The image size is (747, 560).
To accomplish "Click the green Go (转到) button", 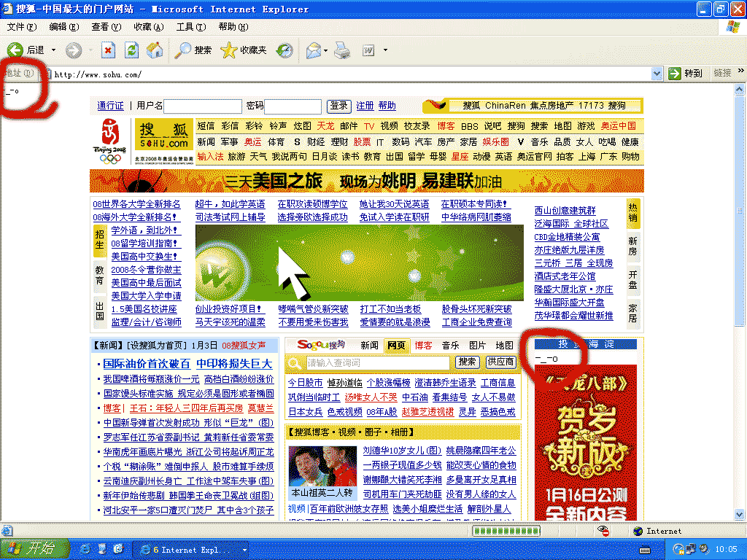I will point(685,74).
